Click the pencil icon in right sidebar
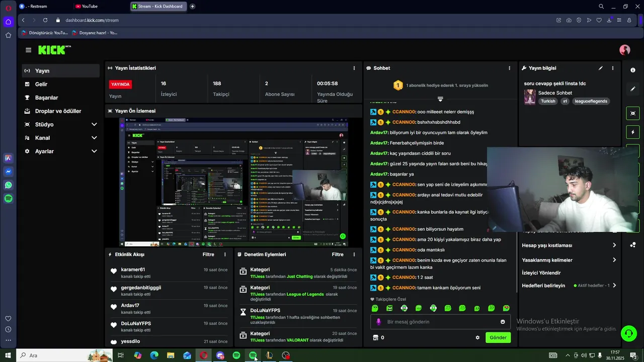Screen dimensions: 644x362 click(633, 88)
